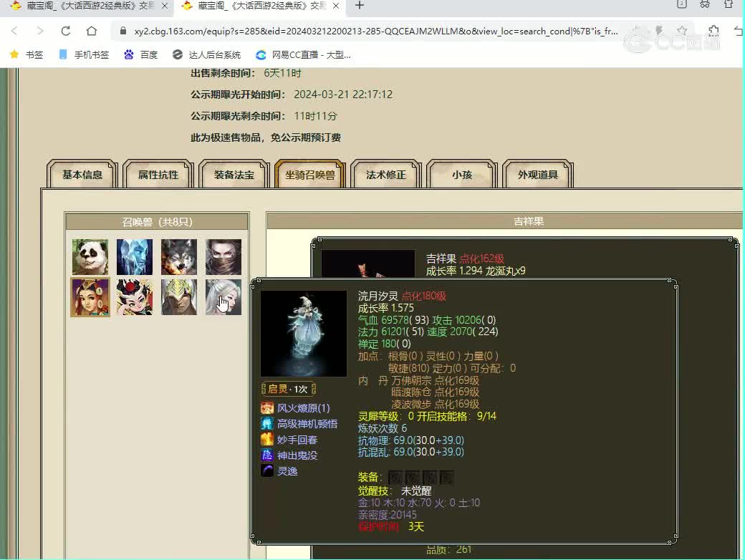Click the address bar URL
Viewport: 745px width, 560px height.
pyautogui.click(x=375, y=32)
